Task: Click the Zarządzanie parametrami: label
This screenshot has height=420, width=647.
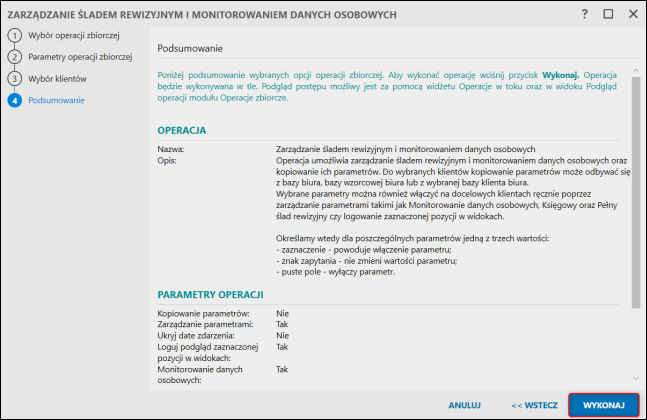Action: pyautogui.click(x=205, y=324)
